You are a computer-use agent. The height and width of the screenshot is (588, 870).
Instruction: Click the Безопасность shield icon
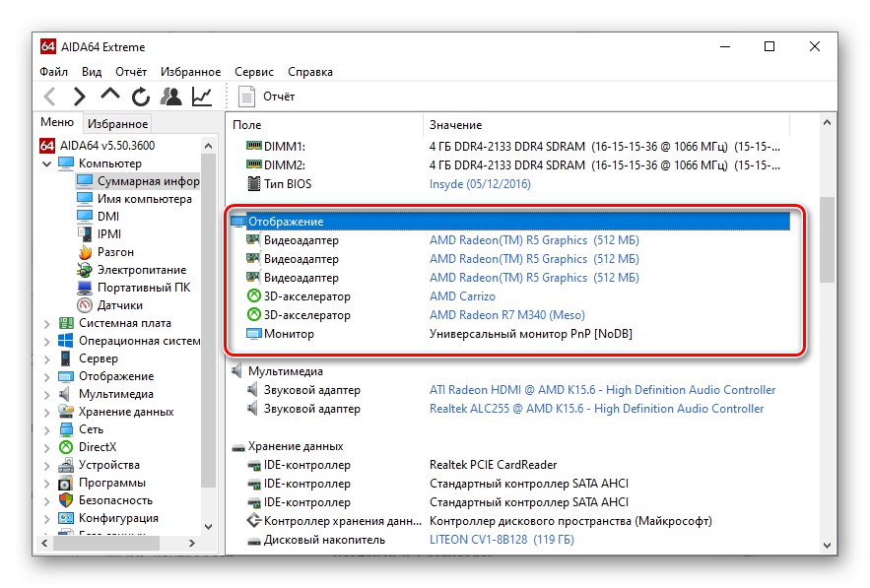pos(66,500)
